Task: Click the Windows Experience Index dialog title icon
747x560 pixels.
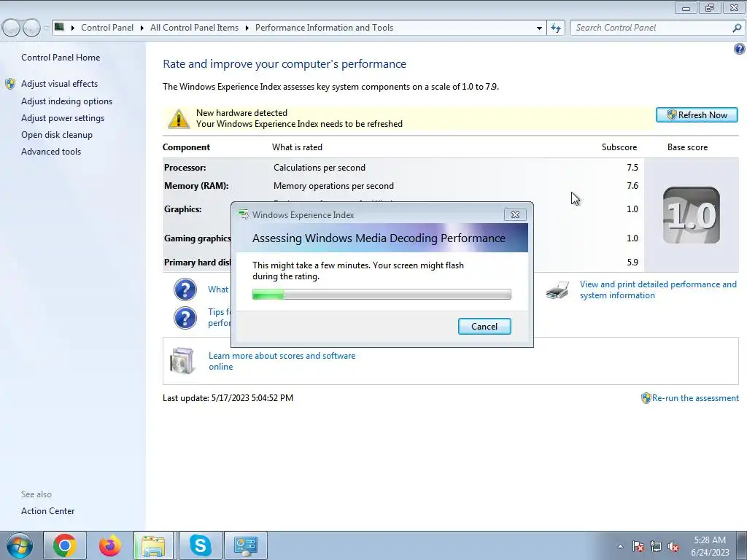Action: [244, 215]
